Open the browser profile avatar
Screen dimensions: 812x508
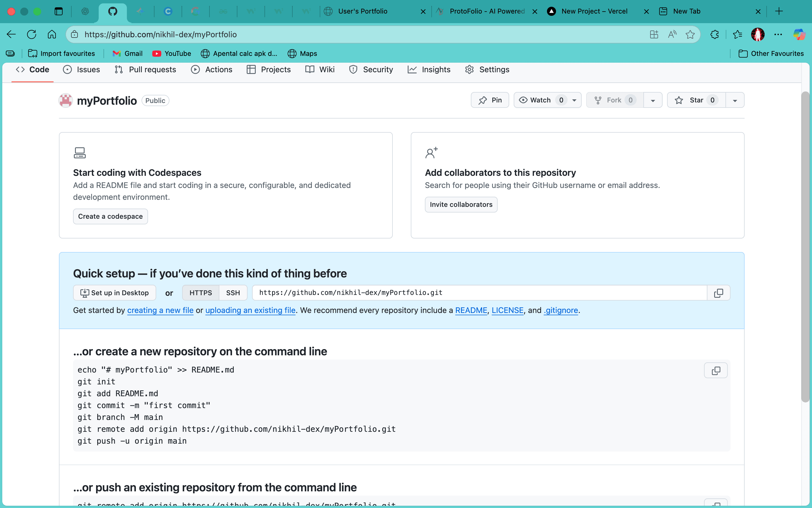point(758,34)
